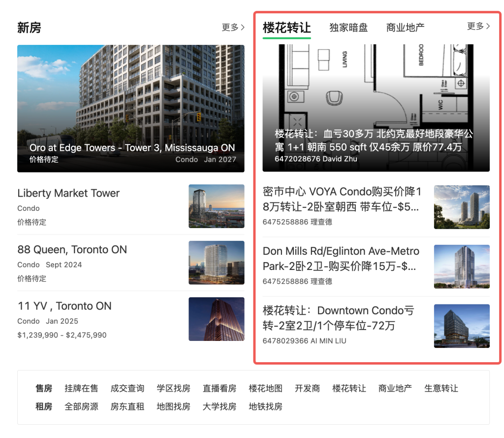Image resolution: width=504 pixels, height=438 pixels.
Task: Open Oro at Edge Towers featured image
Action: (131, 108)
